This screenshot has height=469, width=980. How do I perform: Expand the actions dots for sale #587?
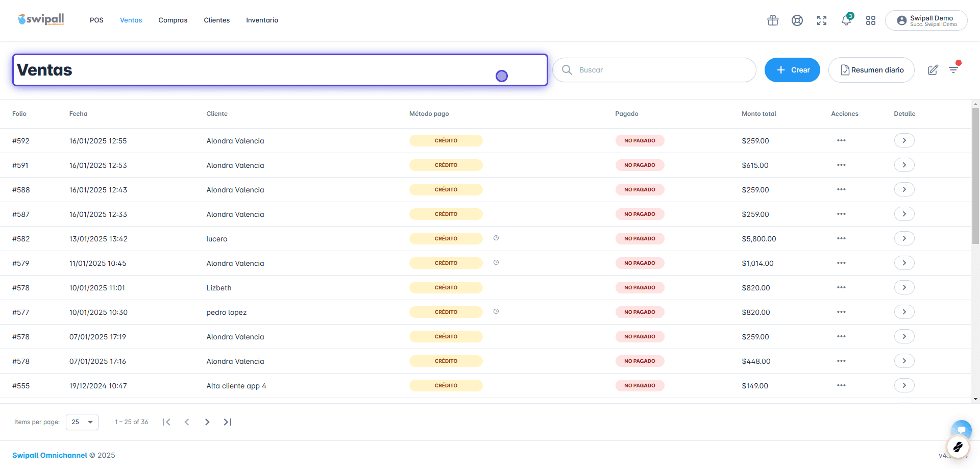841,214
